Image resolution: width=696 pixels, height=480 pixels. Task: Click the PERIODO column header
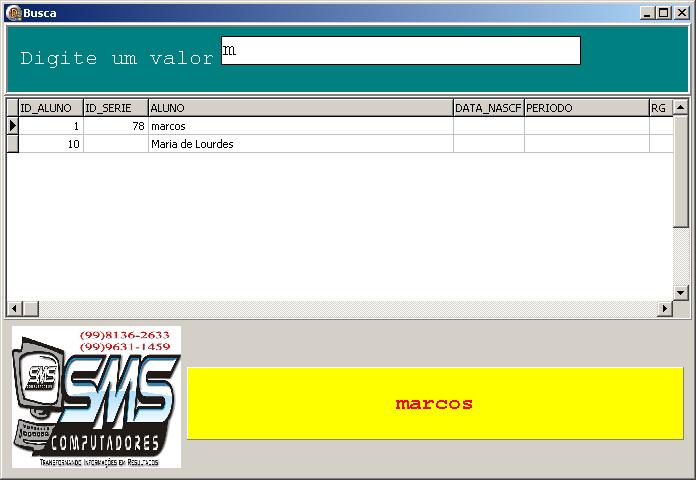pos(586,108)
